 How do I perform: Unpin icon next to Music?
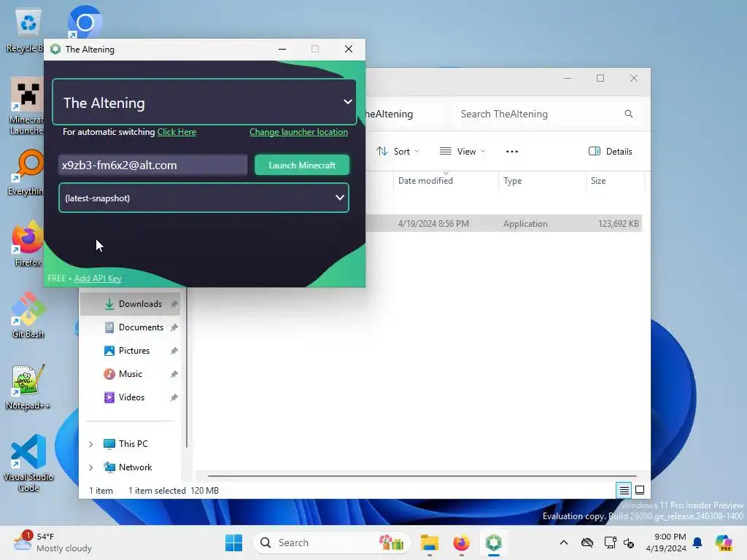pyautogui.click(x=174, y=374)
